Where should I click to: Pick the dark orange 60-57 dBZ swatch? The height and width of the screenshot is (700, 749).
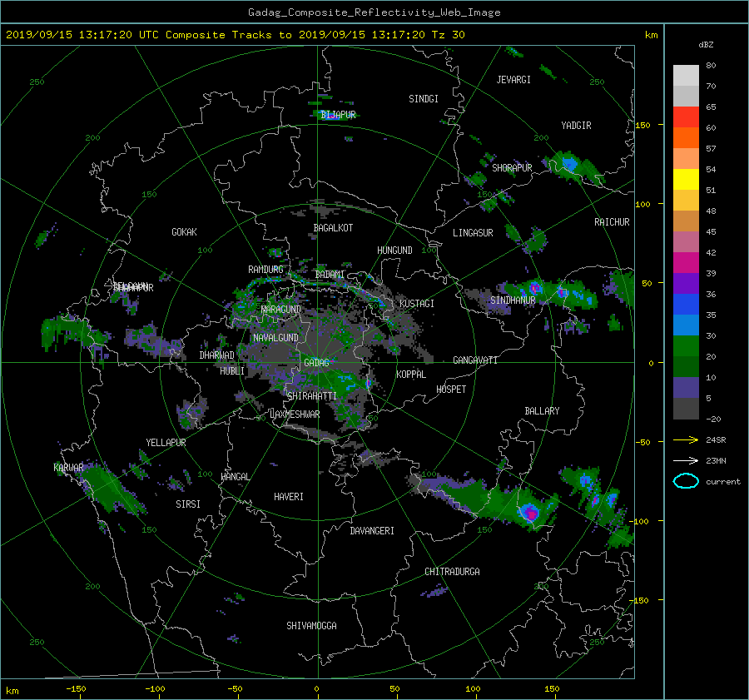tap(686, 138)
